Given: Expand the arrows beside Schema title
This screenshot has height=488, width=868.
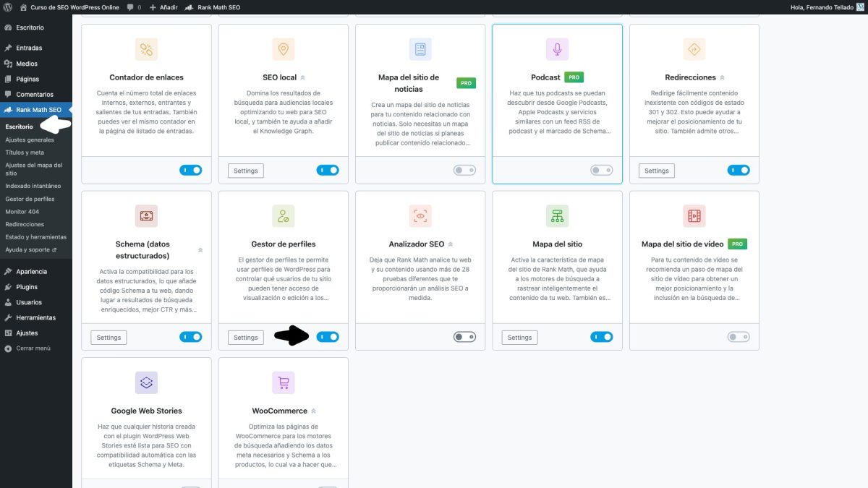Looking at the screenshot, I should tap(200, 250).
